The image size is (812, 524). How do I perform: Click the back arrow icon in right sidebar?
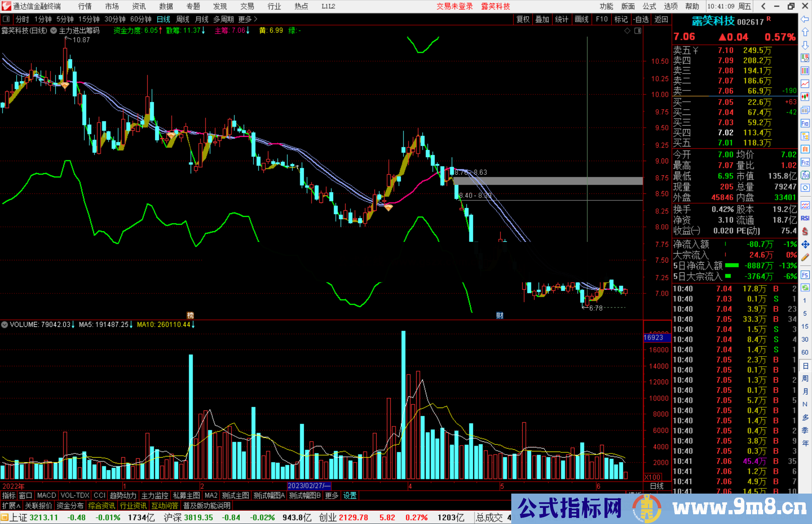(x=805, y=19)
